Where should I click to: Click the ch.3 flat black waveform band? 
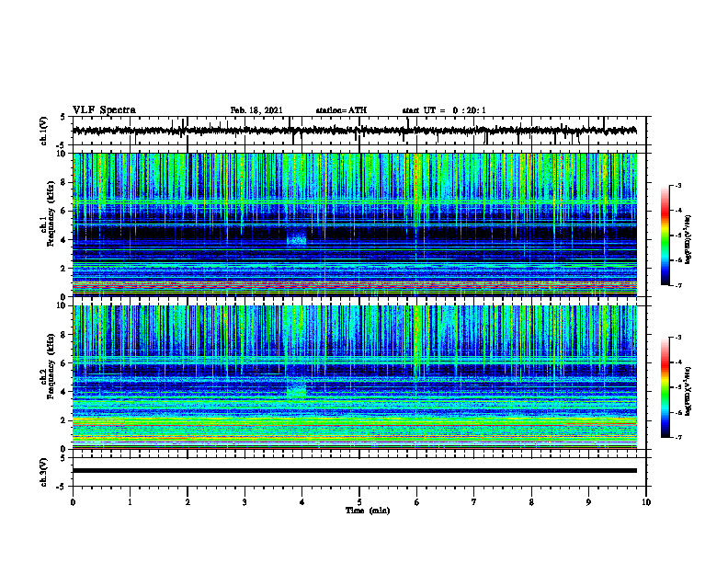tap(354, 471)
